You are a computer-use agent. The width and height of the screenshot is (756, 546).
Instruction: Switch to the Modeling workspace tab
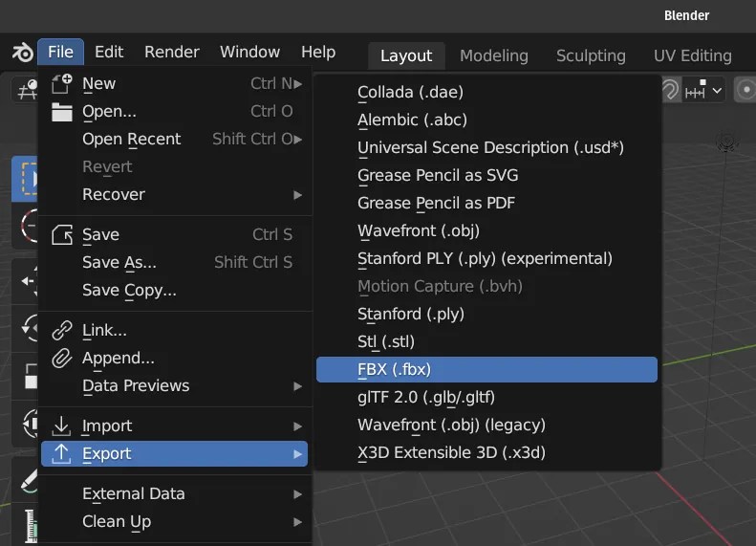(494, 56)
